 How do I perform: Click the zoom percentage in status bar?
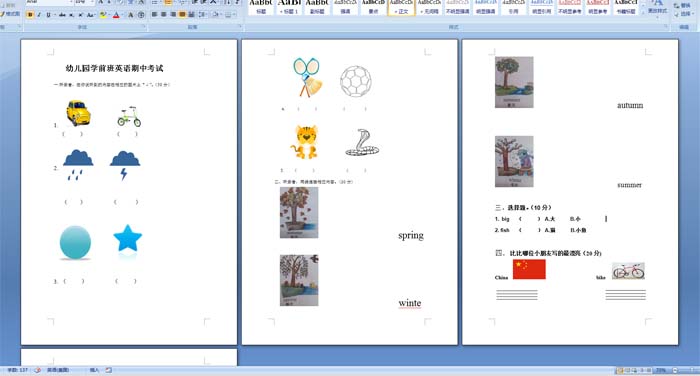coord(661,370)
